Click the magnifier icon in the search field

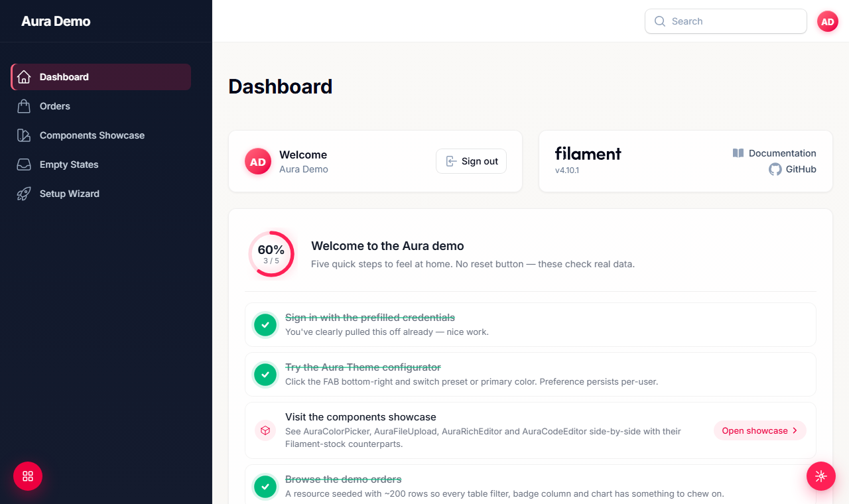660,21
